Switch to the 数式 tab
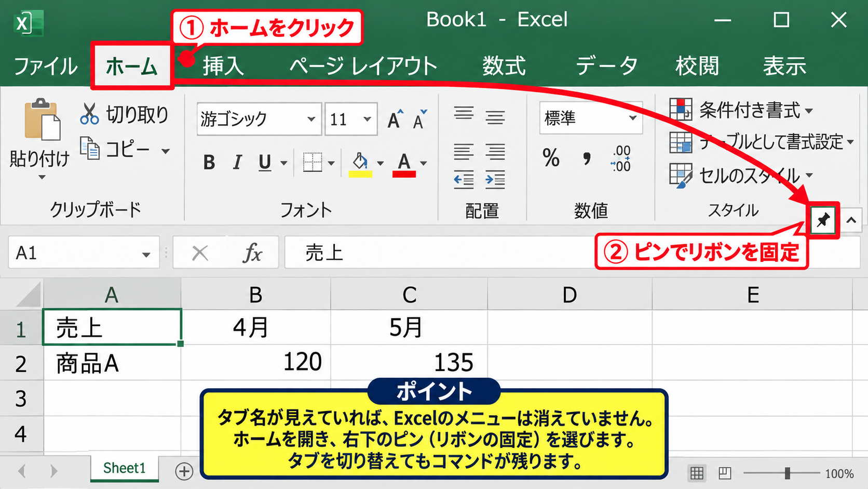The height and width of the screenshot is (489, 868). pos(504,66)
